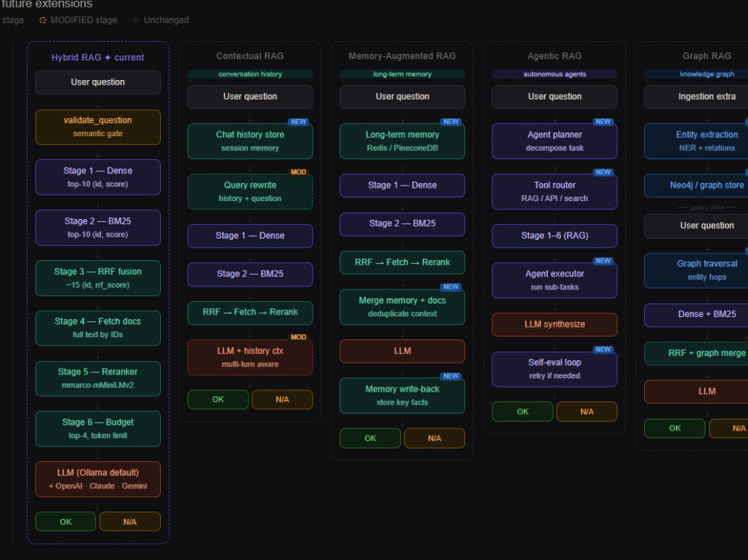
Task: Click N/A under Memory-Augmented RAG column
Action: click(434, 438)
